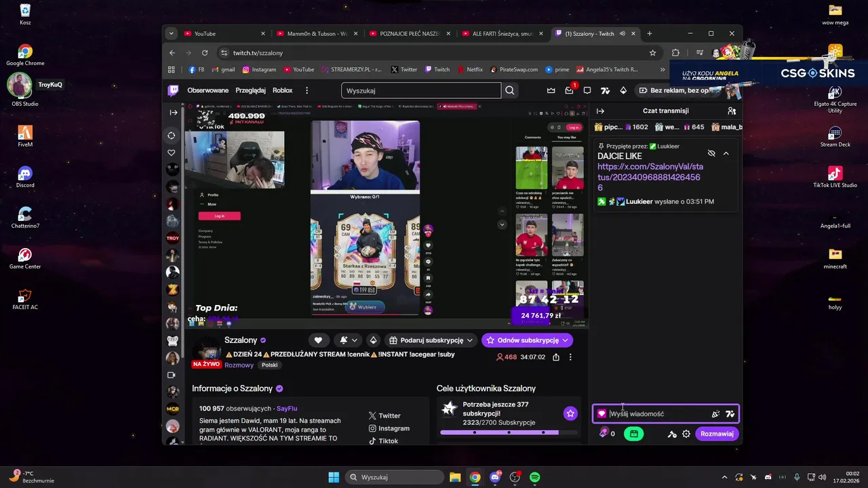Click the Twitch Wyszukaj search box
868x488 pixels.
421,90
